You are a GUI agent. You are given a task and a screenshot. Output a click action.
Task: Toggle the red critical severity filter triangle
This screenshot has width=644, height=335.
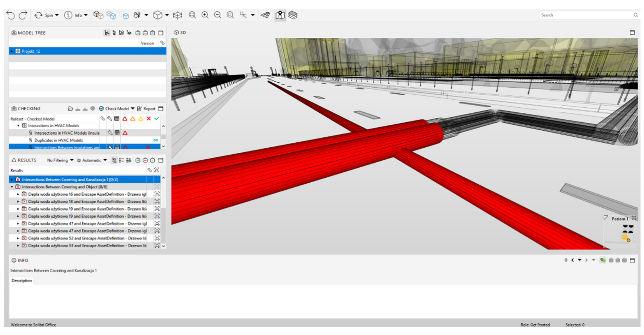[x=125, y=119]
